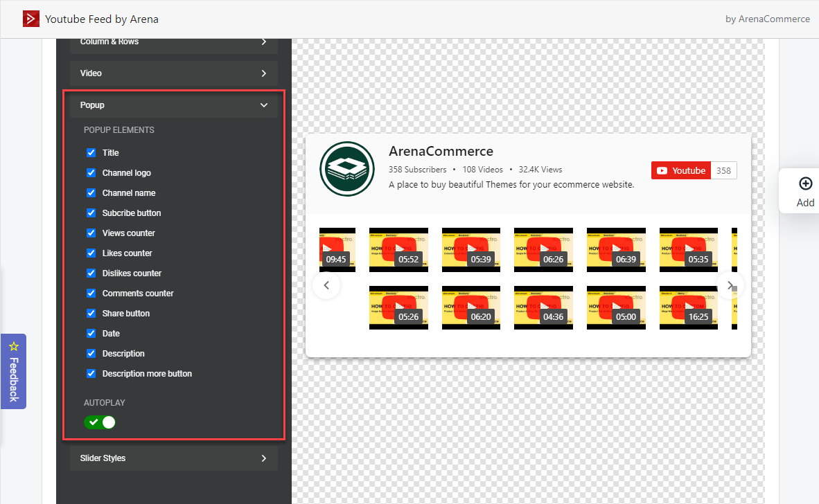Click the 358 Subscribers text
Screen dimensions: 819x504
(417, 170)
